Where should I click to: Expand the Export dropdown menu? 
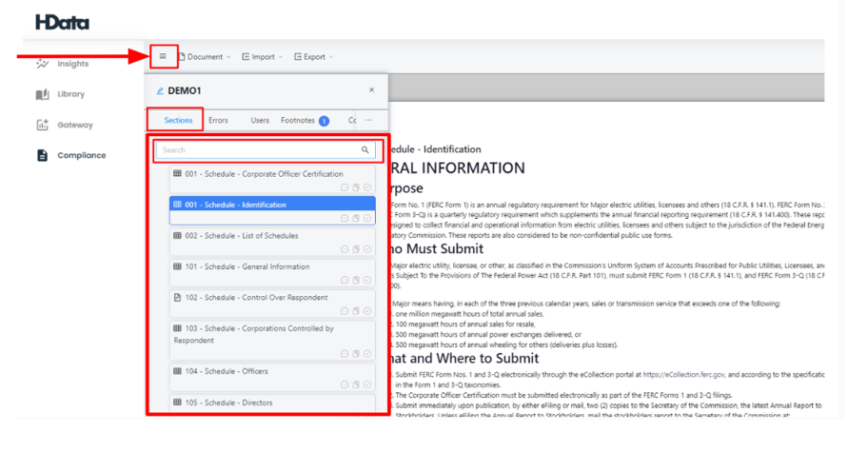coord(314,56)
